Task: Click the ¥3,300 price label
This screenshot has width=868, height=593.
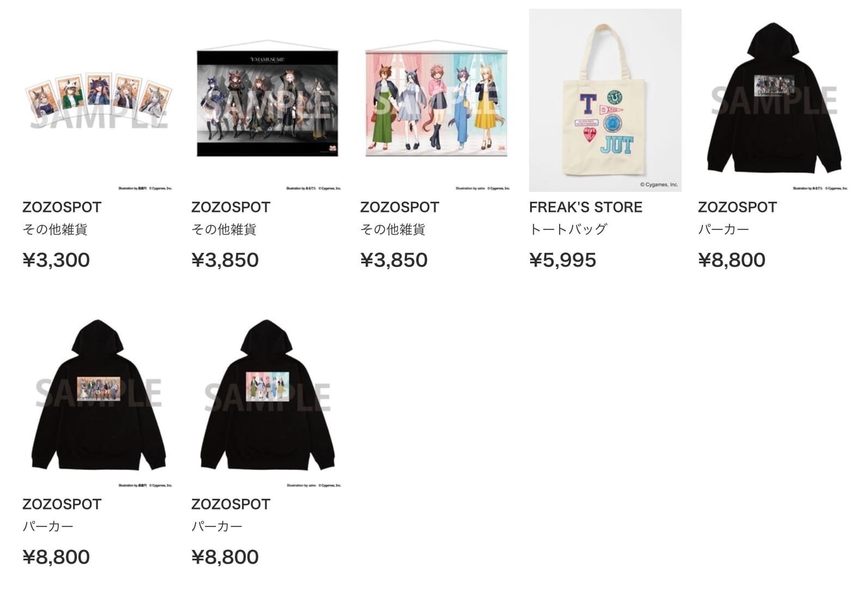Action: tap(56, 260)
